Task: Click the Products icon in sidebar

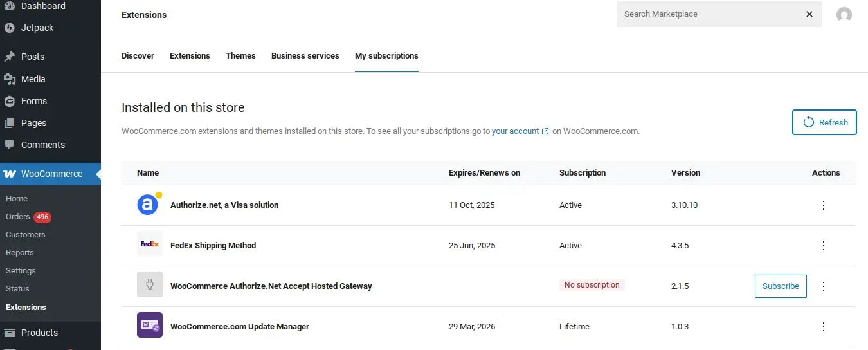Action: (x=9, y=333)
